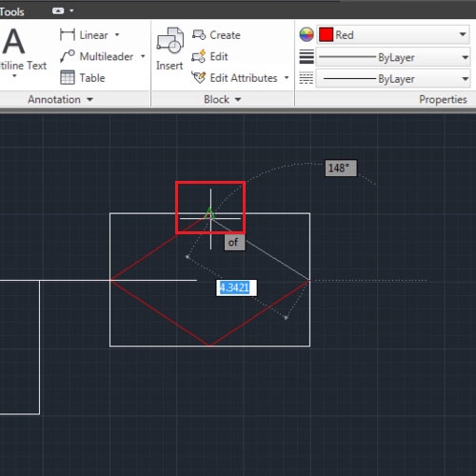Click the linetype icon in Properties

point(307,78)
